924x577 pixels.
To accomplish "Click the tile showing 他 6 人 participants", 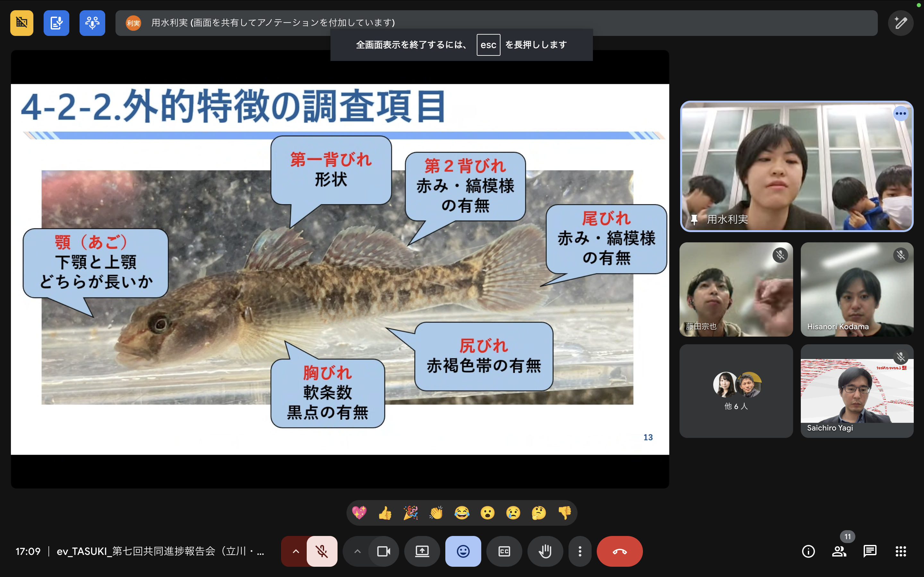I will coord(736,391).
